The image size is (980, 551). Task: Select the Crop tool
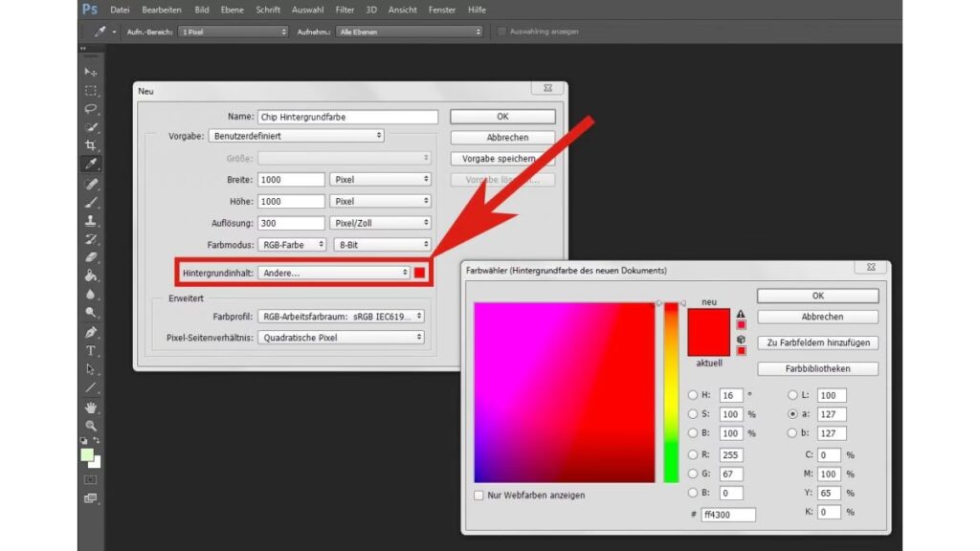click(91, 145)
